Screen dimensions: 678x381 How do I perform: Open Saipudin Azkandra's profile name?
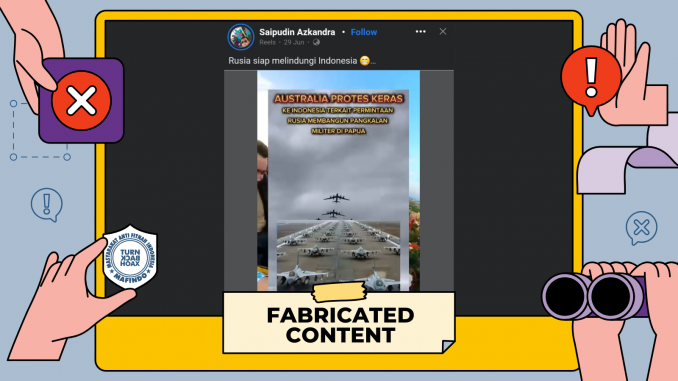point(297,32)
